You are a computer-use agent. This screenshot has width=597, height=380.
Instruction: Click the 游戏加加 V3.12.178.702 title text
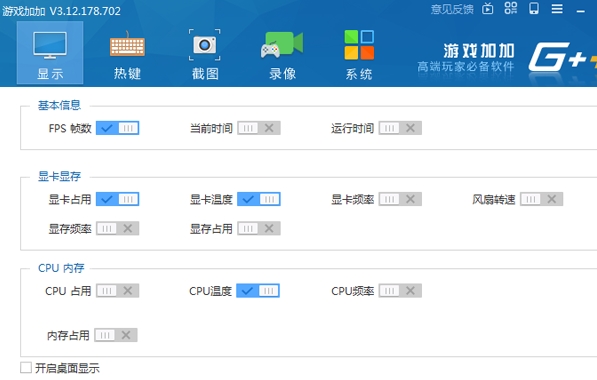[61, 11]
